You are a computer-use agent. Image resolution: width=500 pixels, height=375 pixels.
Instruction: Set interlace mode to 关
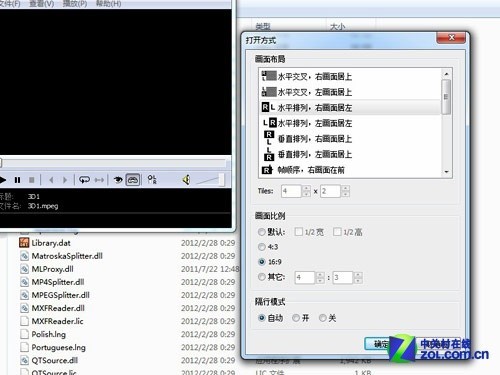tap(323, 318)
